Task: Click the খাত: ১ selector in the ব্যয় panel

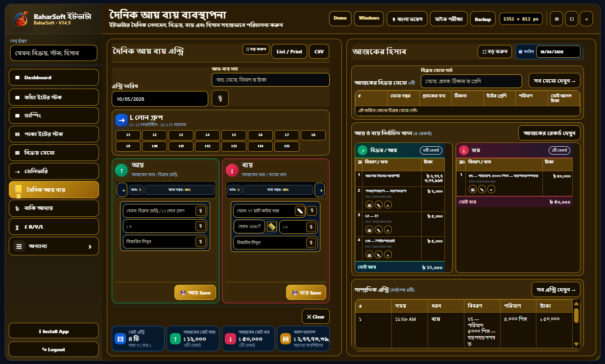Action: click(x=234, y=190)
